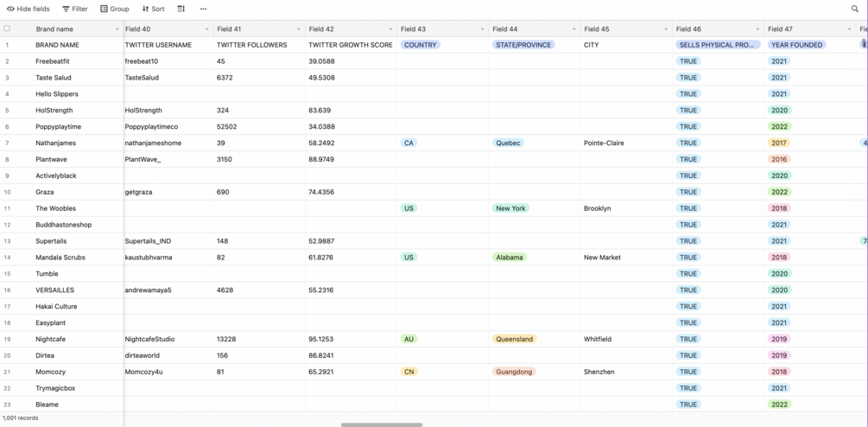868x427 pixels.
Task: Click the COUNTRY tag in row 1
Action: click(x=421, y=45)
